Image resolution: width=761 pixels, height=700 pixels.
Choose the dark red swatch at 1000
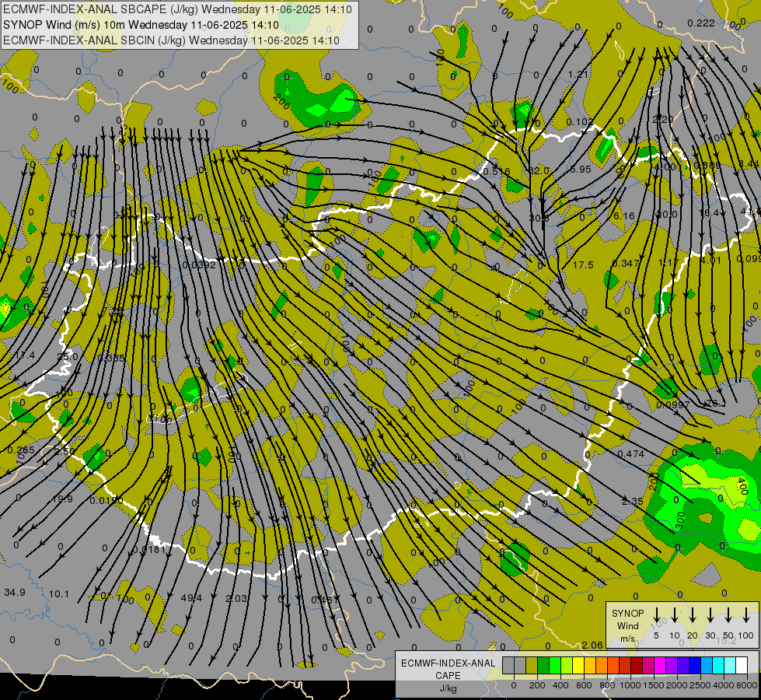pyautogui.click(x=637, y=666)
